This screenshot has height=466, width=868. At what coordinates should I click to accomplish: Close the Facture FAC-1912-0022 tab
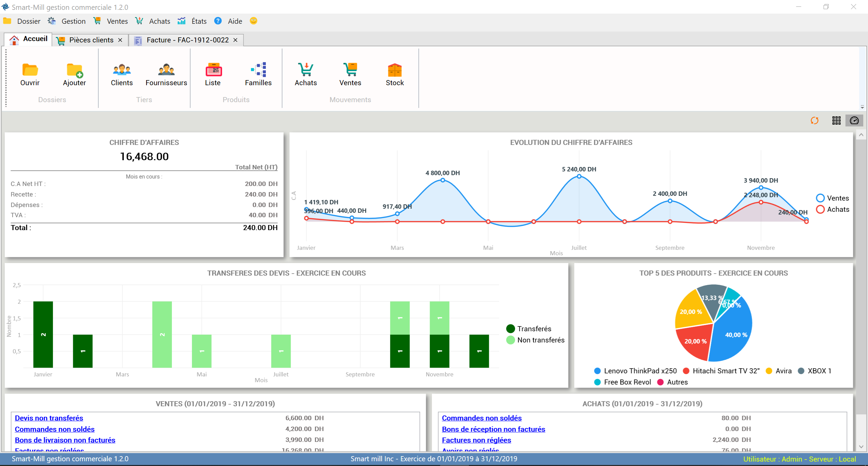coord(235,40)
